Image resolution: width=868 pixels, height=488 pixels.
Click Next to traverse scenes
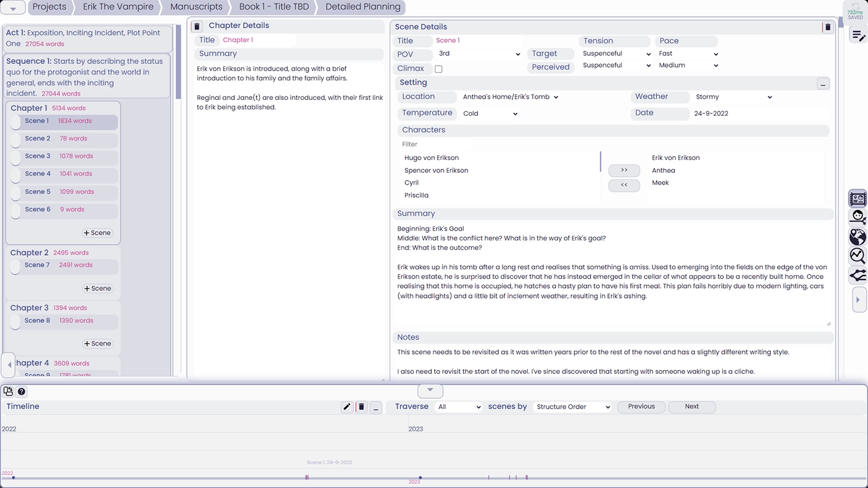[691, 406]
